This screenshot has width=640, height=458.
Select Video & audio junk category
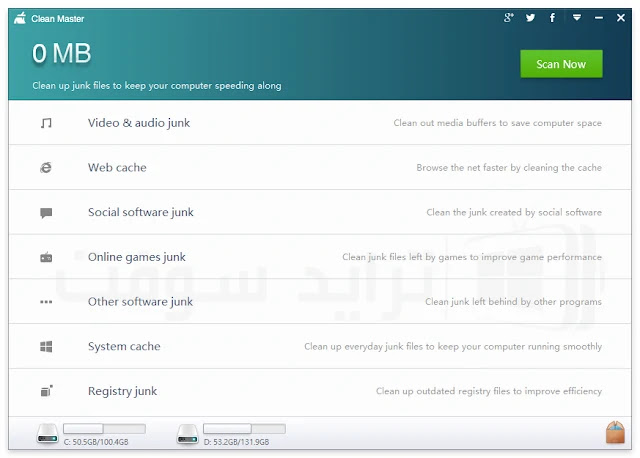[139, 123]
